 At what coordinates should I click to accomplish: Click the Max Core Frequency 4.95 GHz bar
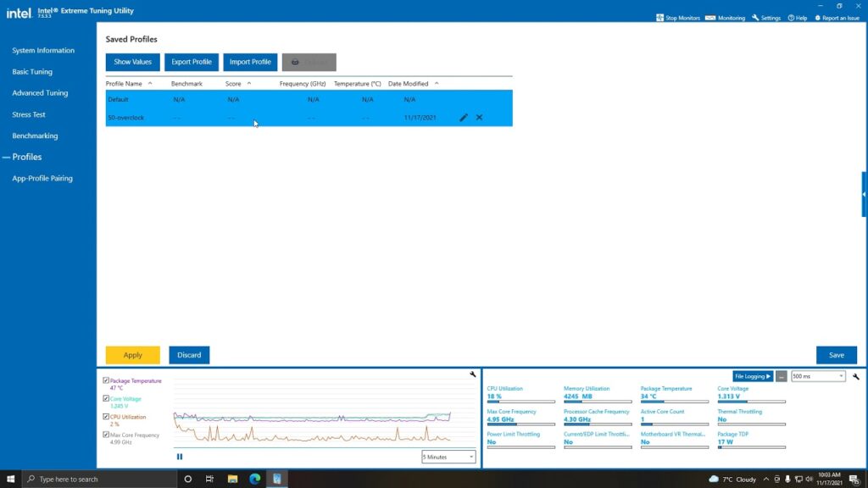pyautogui.click(x=521, y=424)
